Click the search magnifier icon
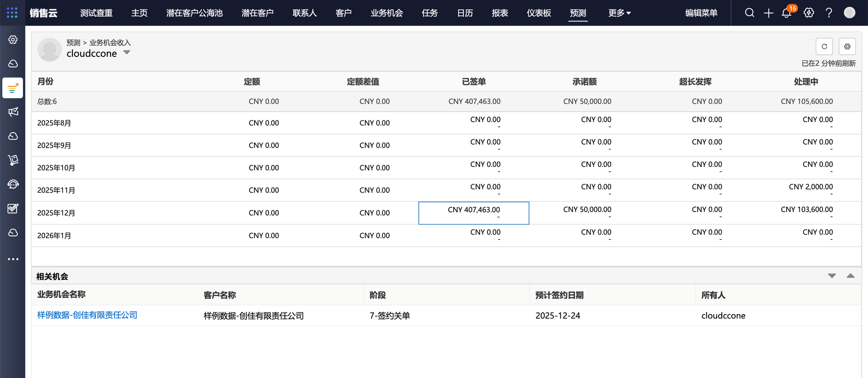The height and width of the screenshot is (378, 868). [750, 13]
